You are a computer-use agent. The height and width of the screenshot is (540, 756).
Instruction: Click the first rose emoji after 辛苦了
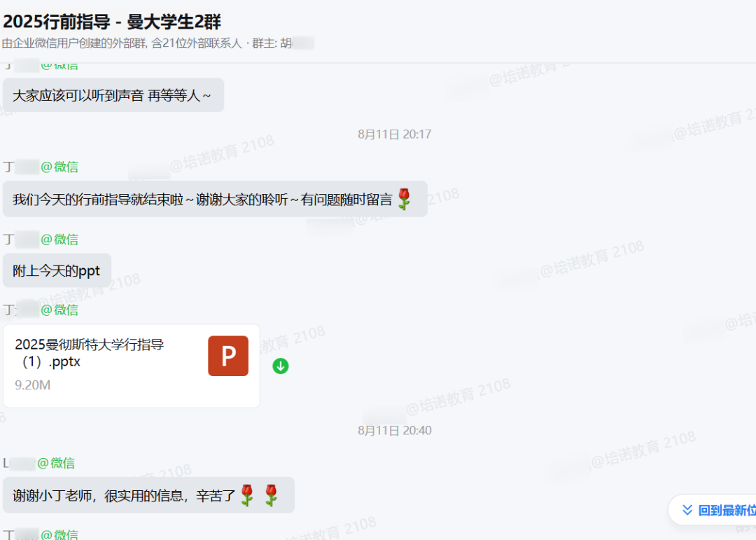coord(247,495)
